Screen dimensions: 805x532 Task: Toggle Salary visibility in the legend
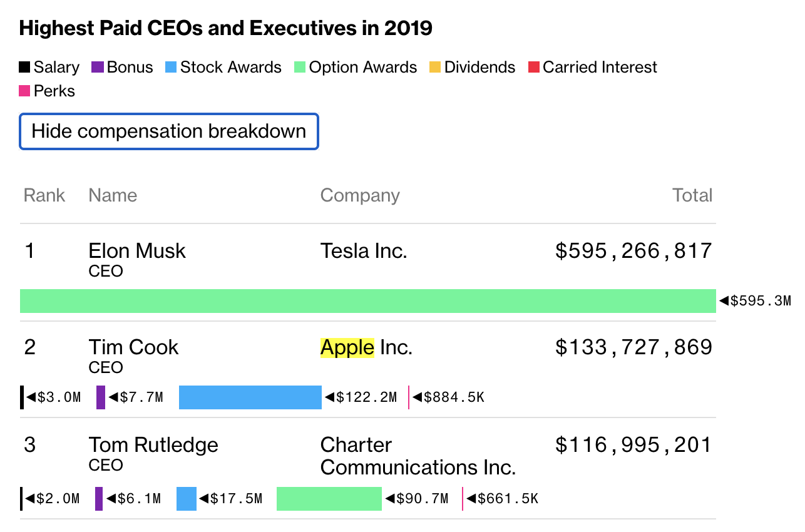point(24,67)
